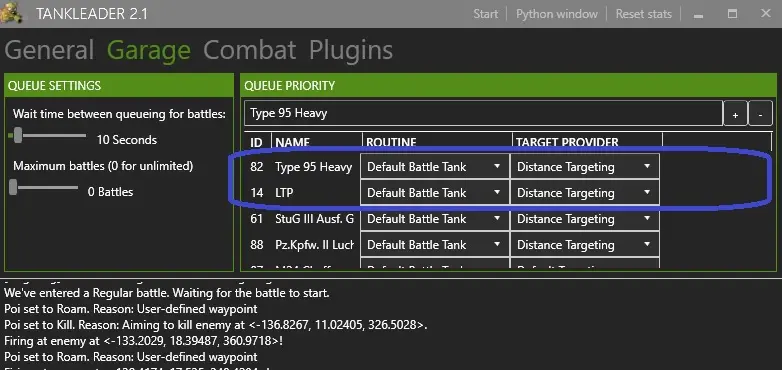Image resolution: width=782 pixels, height=370 pixels.
Task: Select the Pz.Kpfw. II Luchs name cell
Action: point(314,244)
